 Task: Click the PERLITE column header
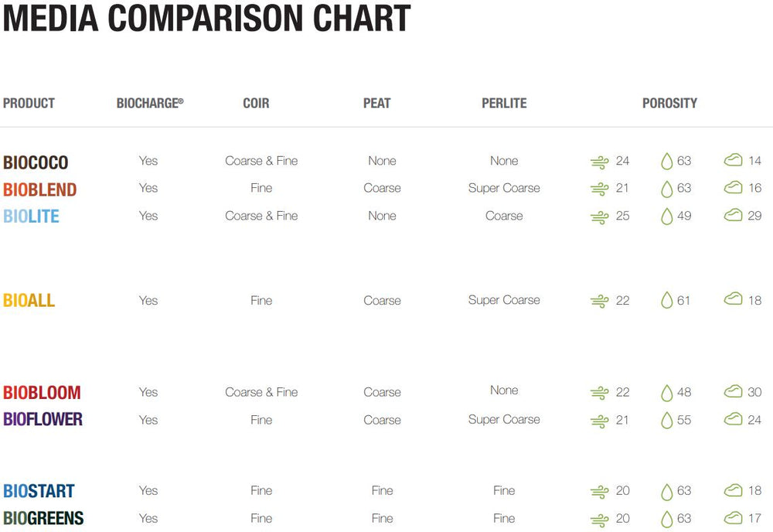click(x=504, y=103)
